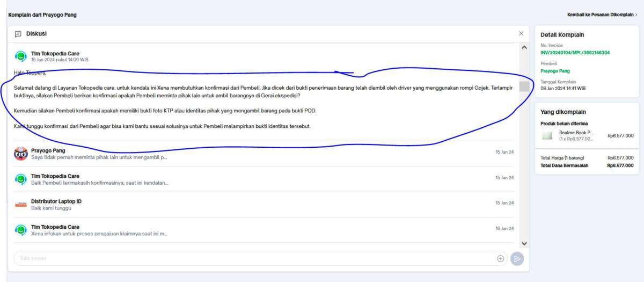
Task: Click avatar of message 'Xena infokan untuk proses'
Action: click(21, 230)
